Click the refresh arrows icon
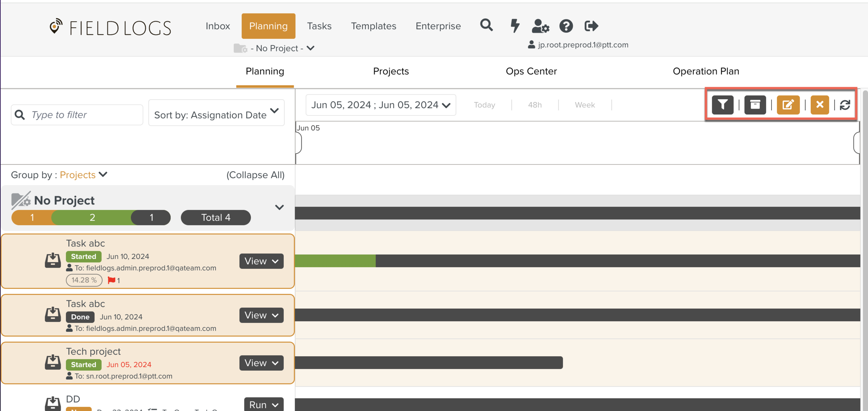 (845, 105)
